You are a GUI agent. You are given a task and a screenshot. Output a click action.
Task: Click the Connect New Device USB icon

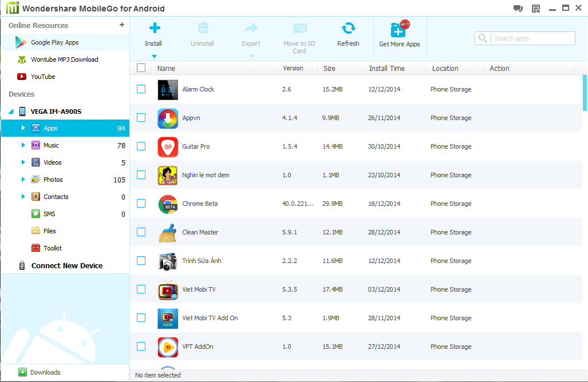(22, 265)
